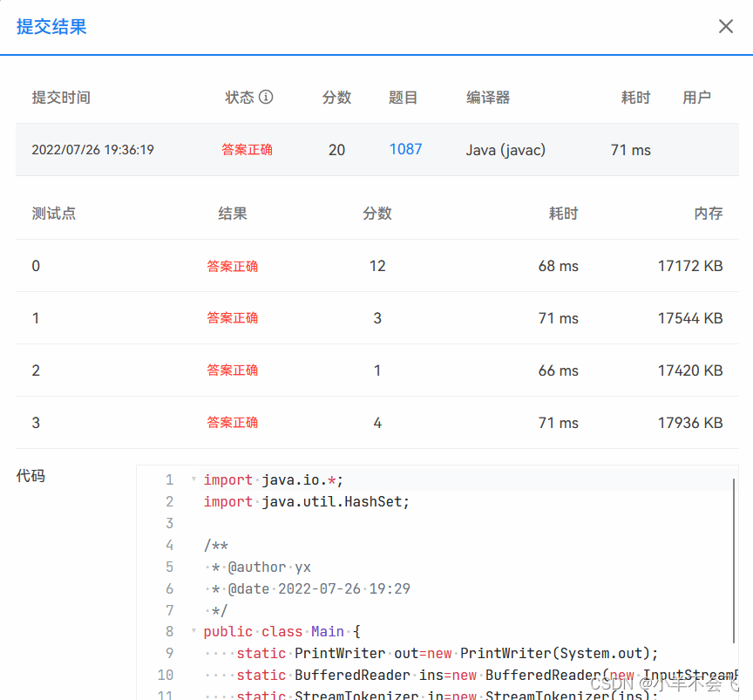Click the 内存 column header
Viewport: 753px width, 700px height.
(709, 214)
